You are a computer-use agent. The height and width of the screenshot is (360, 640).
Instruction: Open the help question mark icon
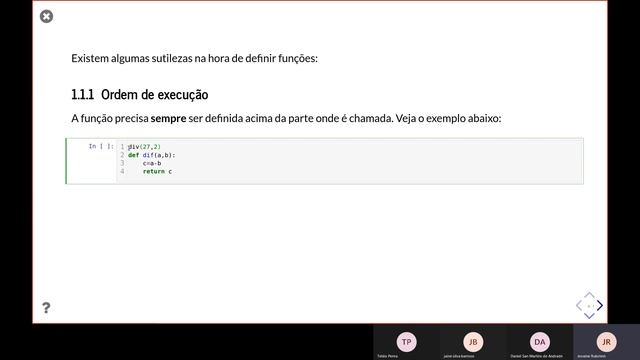coord(46,307)
